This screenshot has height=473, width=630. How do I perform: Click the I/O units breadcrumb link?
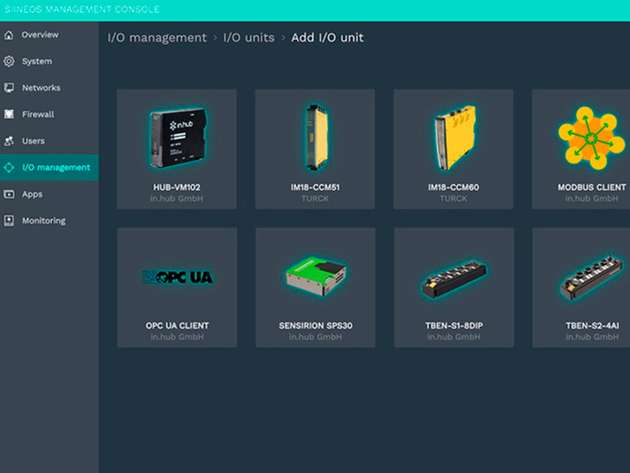tap(249, 38)
